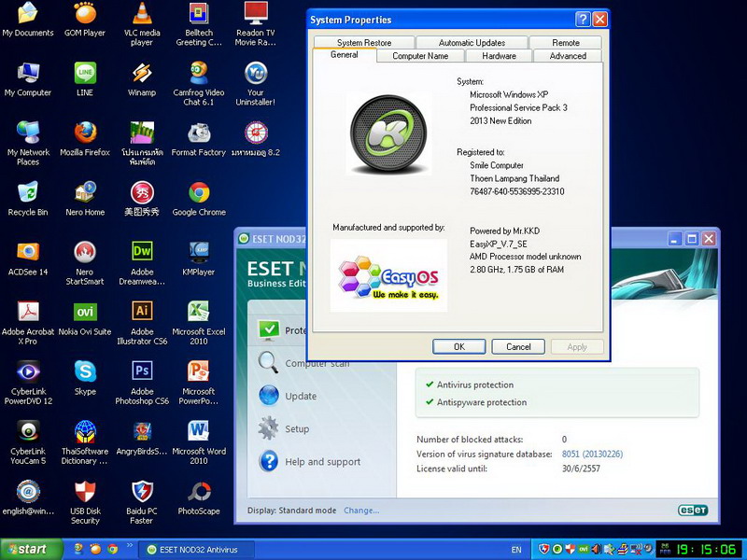Open the virus signature database version link
This screenshot has width=747, height=560.
tap(592, 454)
